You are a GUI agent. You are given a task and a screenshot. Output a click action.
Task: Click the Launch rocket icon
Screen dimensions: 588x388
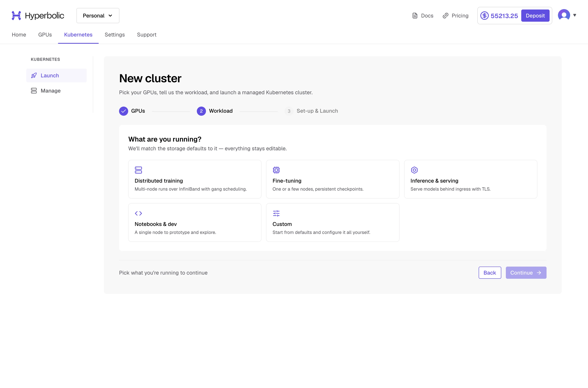click(x=34, y=75)
